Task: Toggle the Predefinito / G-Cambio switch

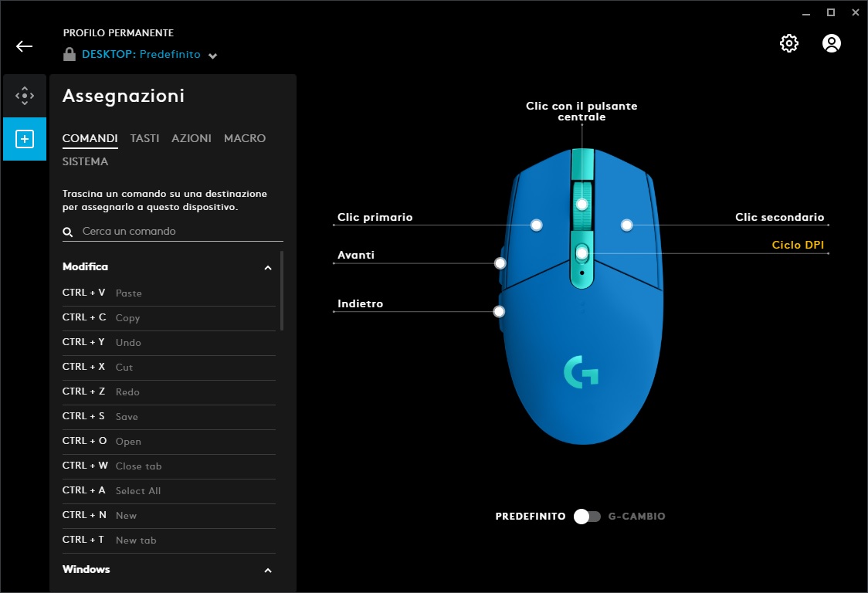Action: (587, 516)
